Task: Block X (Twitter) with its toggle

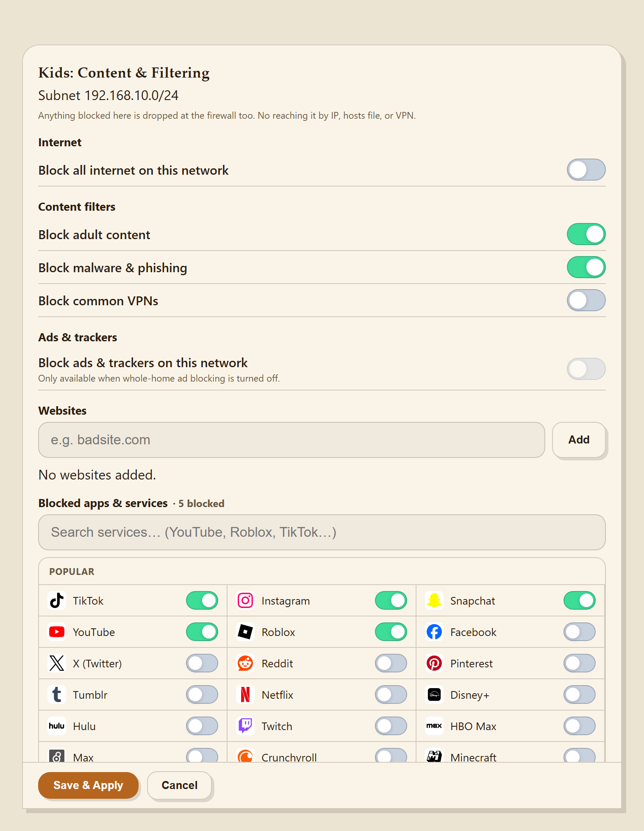Action: (x=202, y=663)
